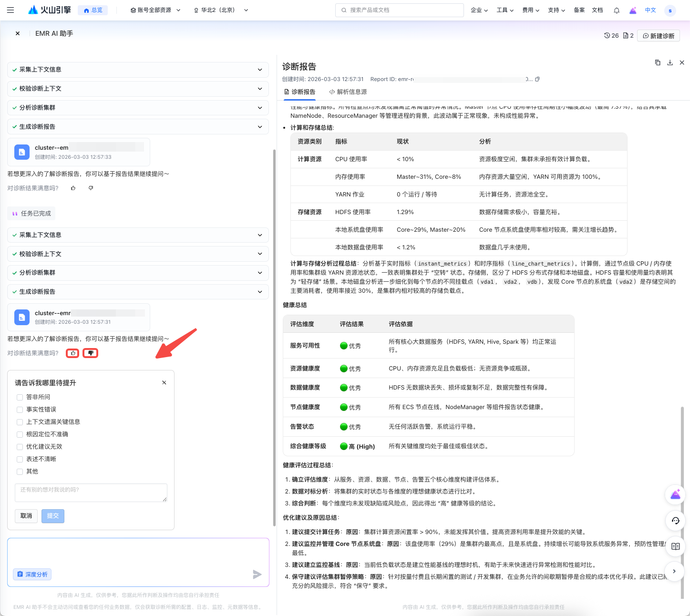Viewport: 690px width, 616px height.
Task: Click 取消 in the feedback form
Action: (26, 516)
